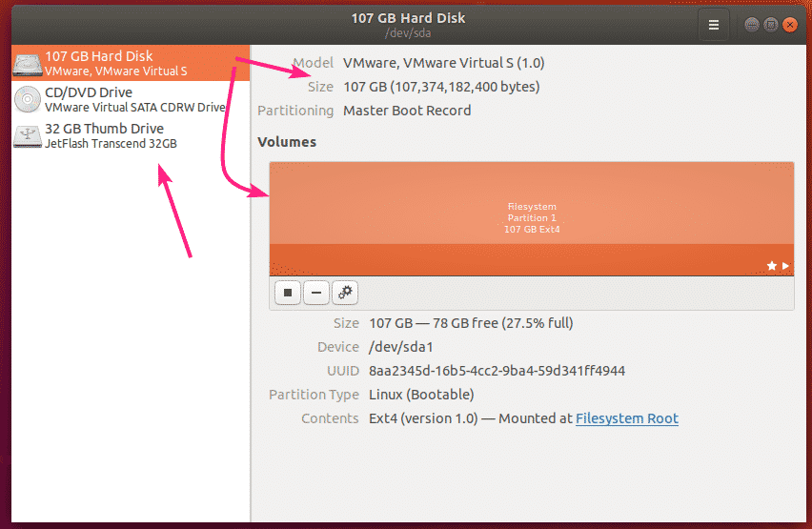Screen dimensions: 812x529
Task: Unmount the partition with the stop button
Action: (288, 293)
